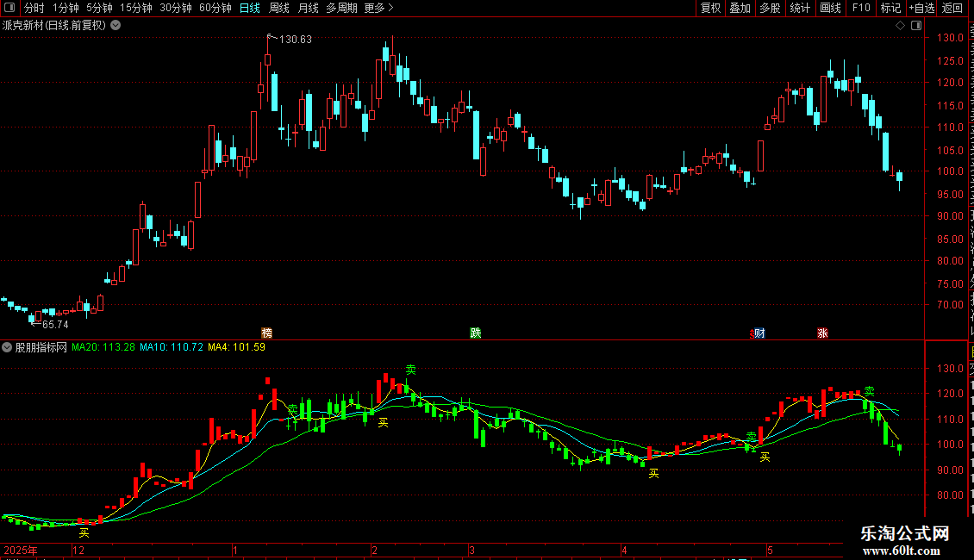Select the 月线 monthly tab
This screenshot has width=974, height=560.
[x=308, y=8]
